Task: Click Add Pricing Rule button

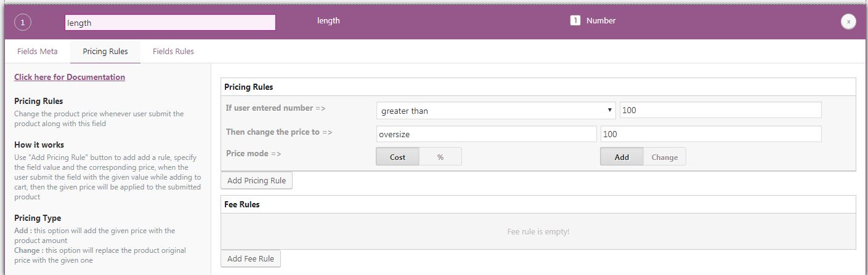Action: (256, 180)
